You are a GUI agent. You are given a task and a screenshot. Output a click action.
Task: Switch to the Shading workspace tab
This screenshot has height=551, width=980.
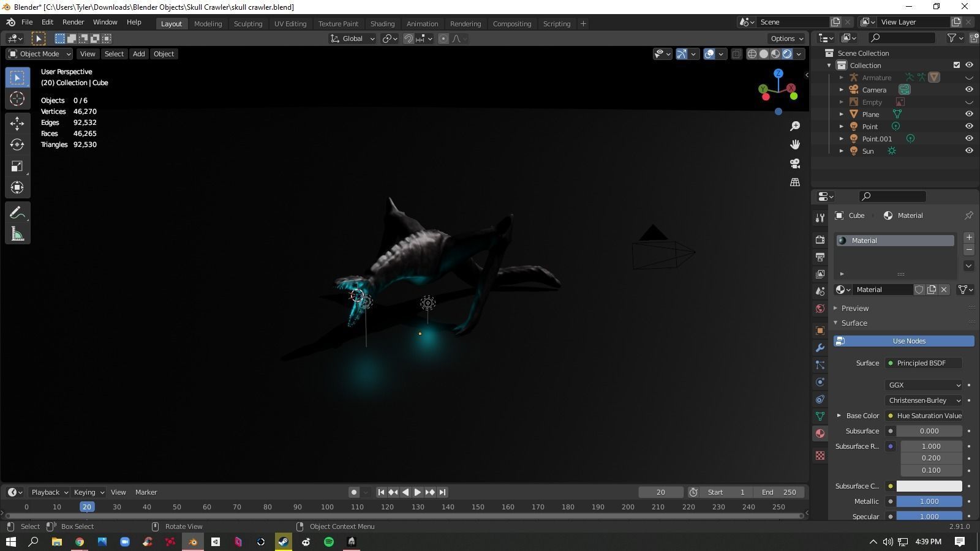[382, 24]
